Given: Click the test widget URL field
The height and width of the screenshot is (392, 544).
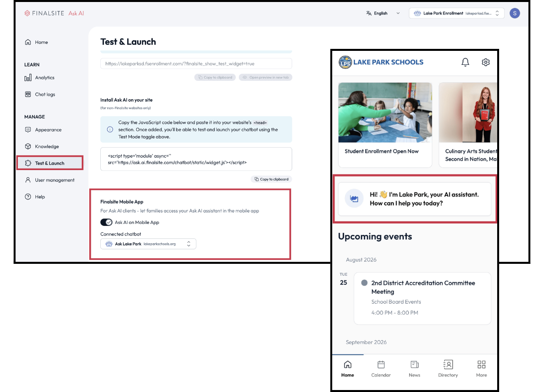Looking at the screenshot, I should click(x=196, y=64).
